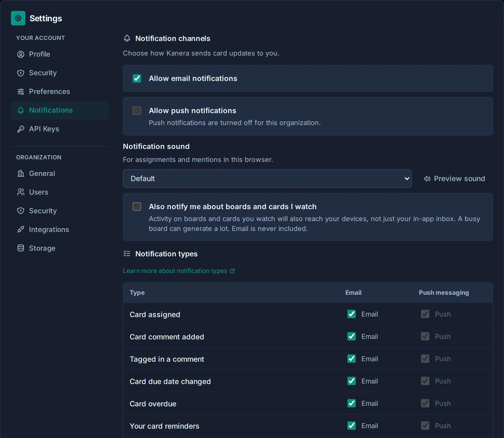Click the Push messaging column header

[444, 293]
